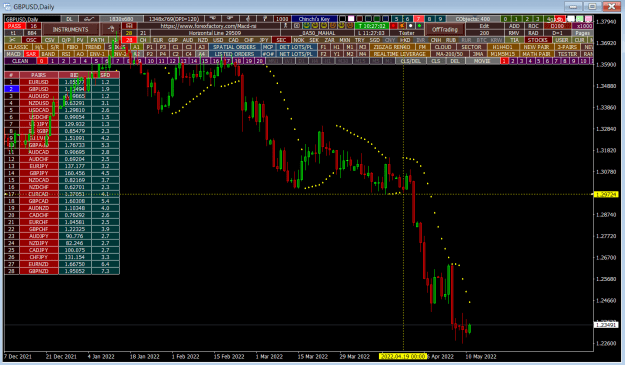The width and height of the screenshot is (625, 365).
Task: Click the SECTOR button
Action: [x=471, y=47]
